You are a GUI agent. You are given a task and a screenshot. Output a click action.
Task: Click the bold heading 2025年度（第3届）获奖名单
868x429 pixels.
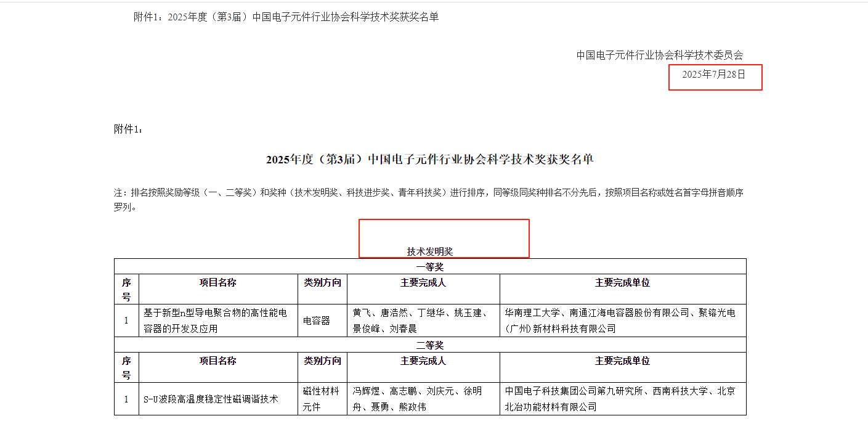430,160
